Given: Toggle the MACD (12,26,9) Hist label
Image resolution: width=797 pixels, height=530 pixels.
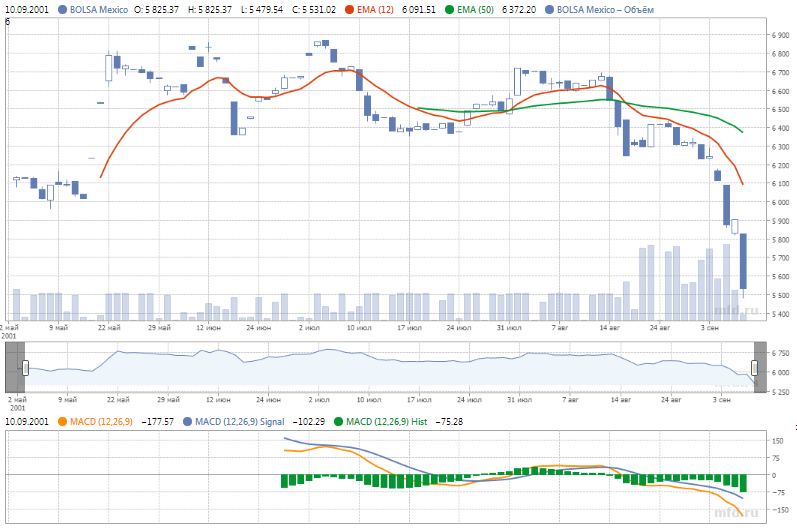Looking at the screenshot, I should tap(386, 422).
